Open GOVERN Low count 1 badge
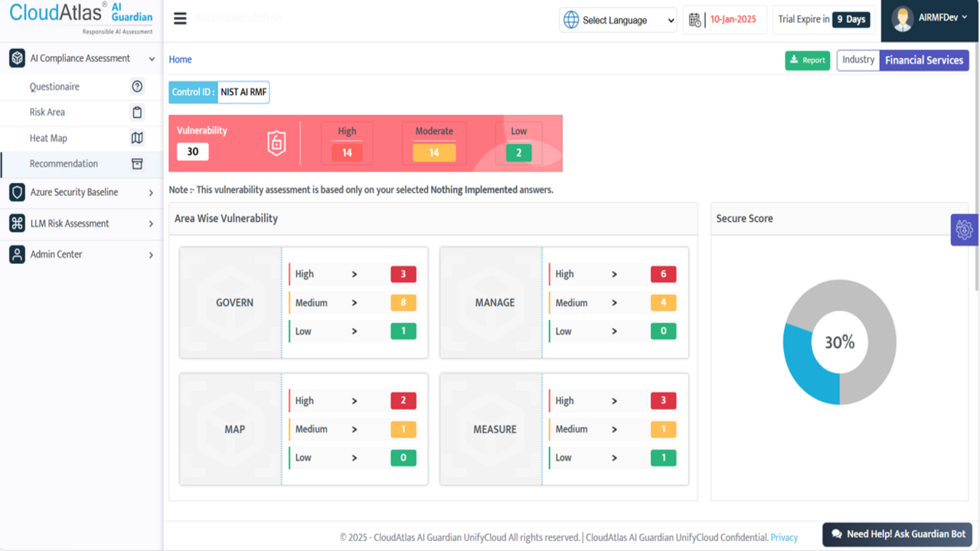This screenshot has width=980, height=551. pos(403,331)
